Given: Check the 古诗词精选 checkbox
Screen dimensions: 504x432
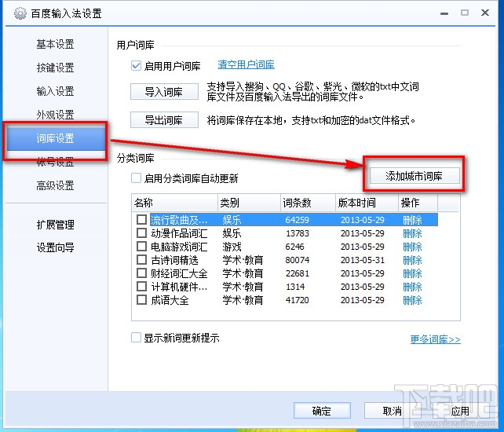Looking at the screenshot, I should (141, 259).
